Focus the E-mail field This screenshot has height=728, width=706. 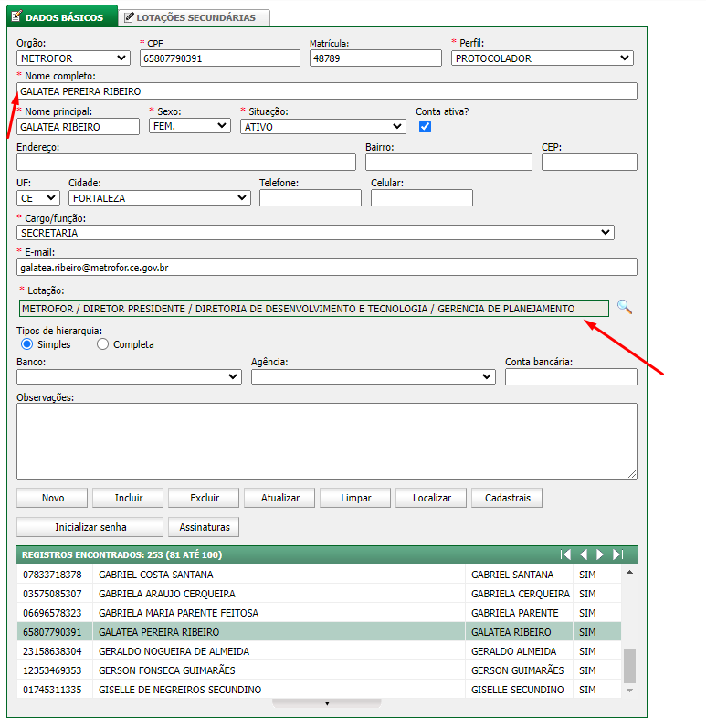(x=327, y=268)
